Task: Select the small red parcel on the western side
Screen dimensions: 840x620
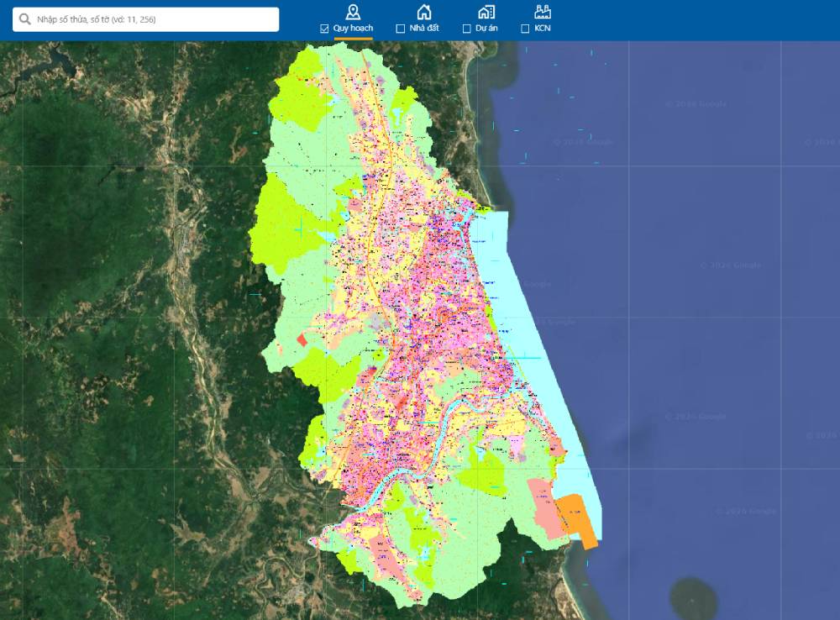Action: click(x=302, y=339)
